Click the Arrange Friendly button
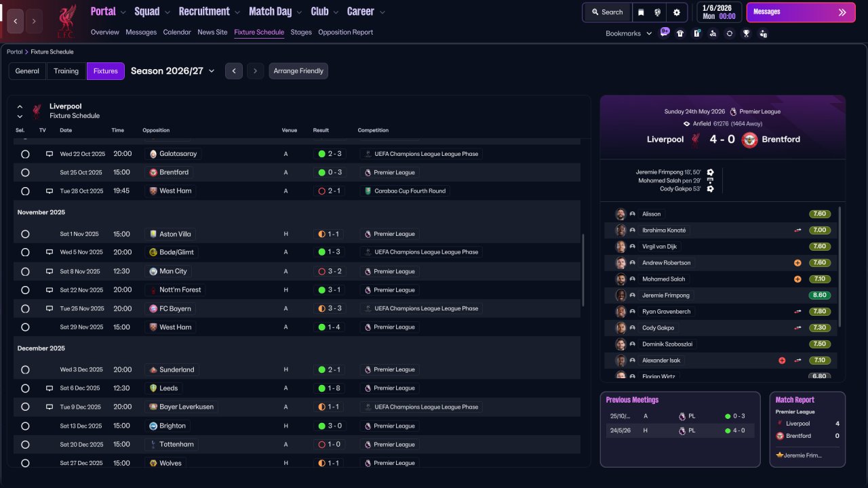Image resolution: width=868 pixels, height=488 pixels. click(x=298, y=71)
